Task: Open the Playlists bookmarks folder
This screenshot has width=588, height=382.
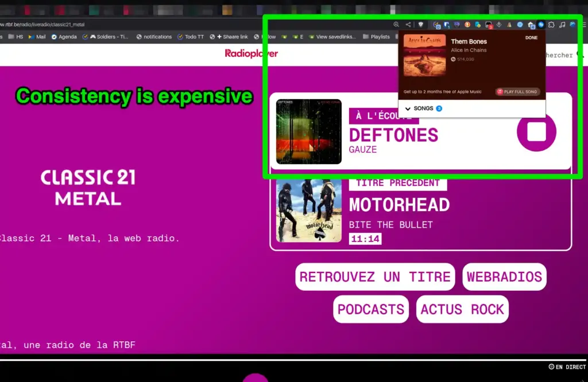Action: (376, 37)
